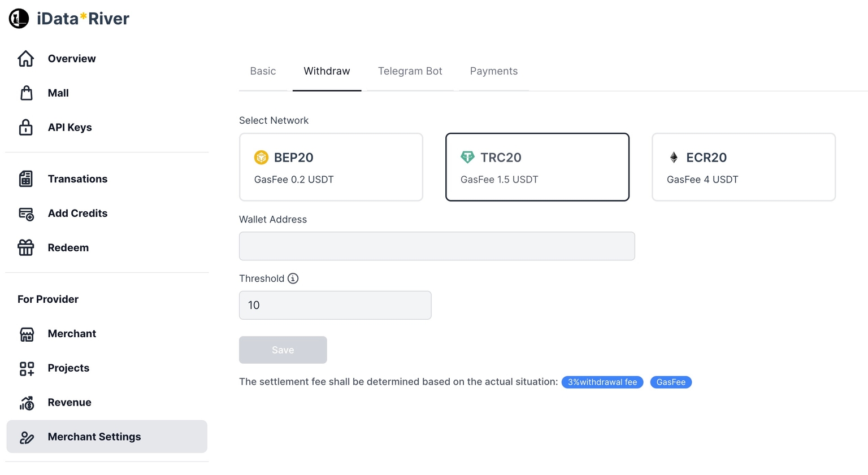Click the 3% withdrawal fee badge

coord(602,382)
